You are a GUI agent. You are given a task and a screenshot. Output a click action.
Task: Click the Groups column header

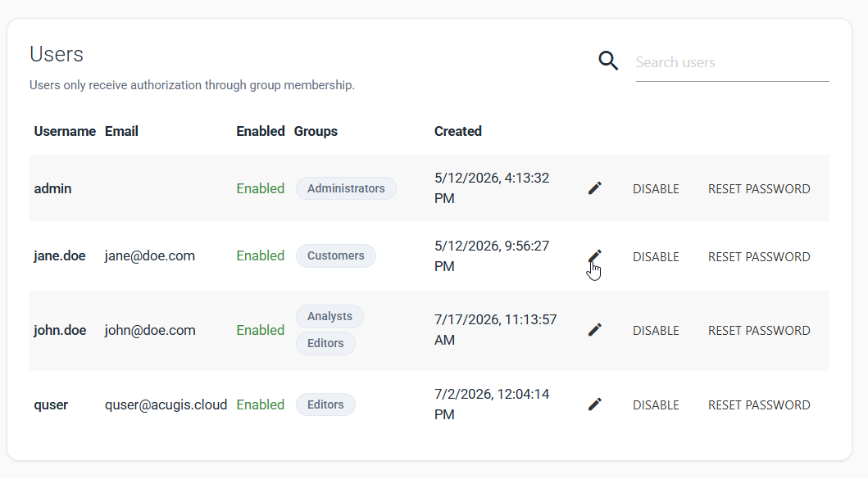pos(316,131)
